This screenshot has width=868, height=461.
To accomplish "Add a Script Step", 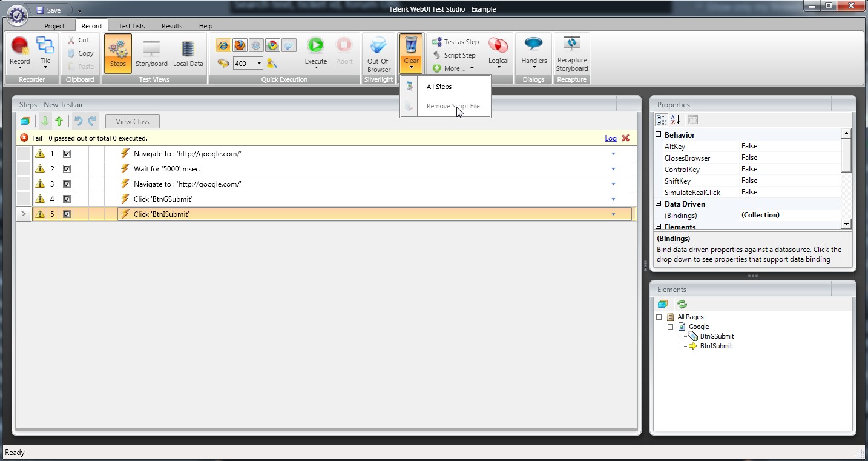I will 454,55.
